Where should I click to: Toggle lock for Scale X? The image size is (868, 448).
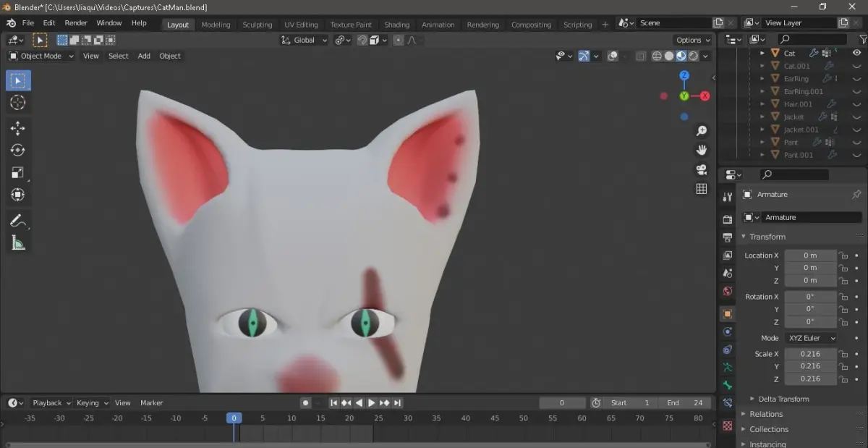(x=843, y=354)
